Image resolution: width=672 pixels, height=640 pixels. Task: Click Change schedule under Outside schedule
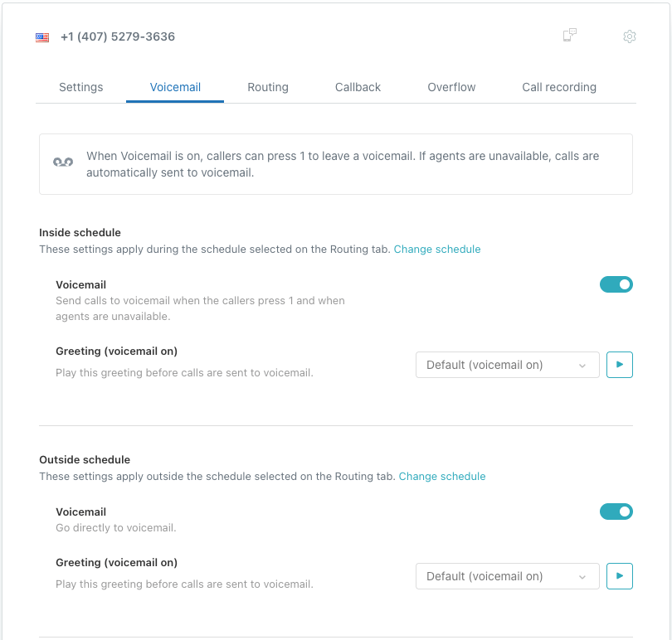pyautogui.click(x=442, y=476)
